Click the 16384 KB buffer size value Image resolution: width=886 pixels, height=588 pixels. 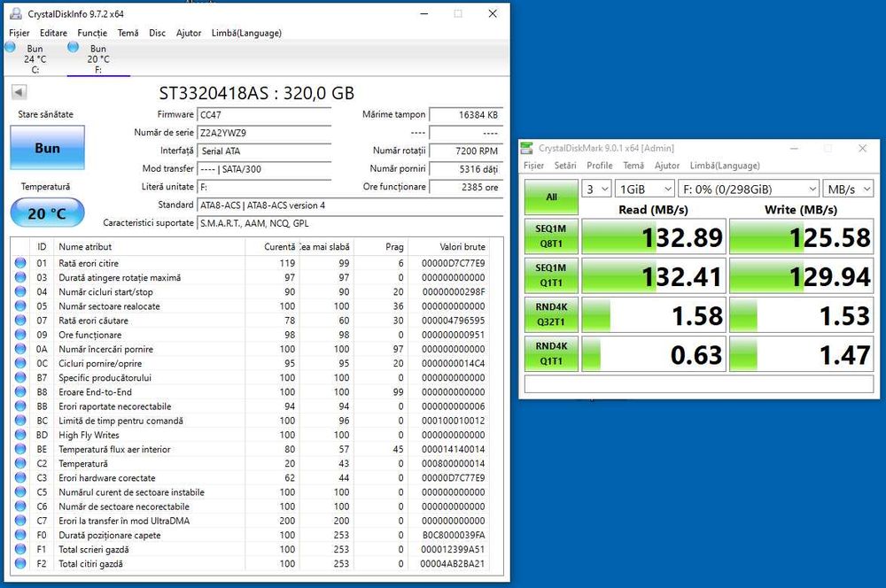(x=466, y=114)
